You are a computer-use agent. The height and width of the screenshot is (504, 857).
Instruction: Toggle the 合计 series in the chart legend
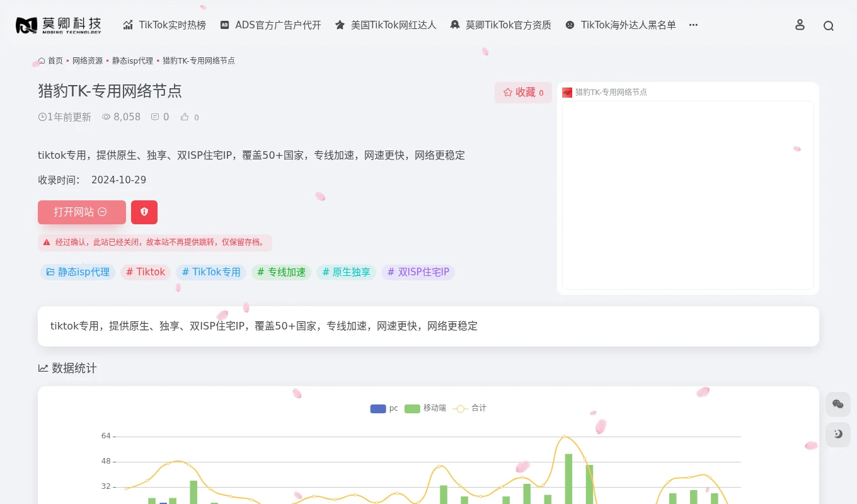point(469,408)
